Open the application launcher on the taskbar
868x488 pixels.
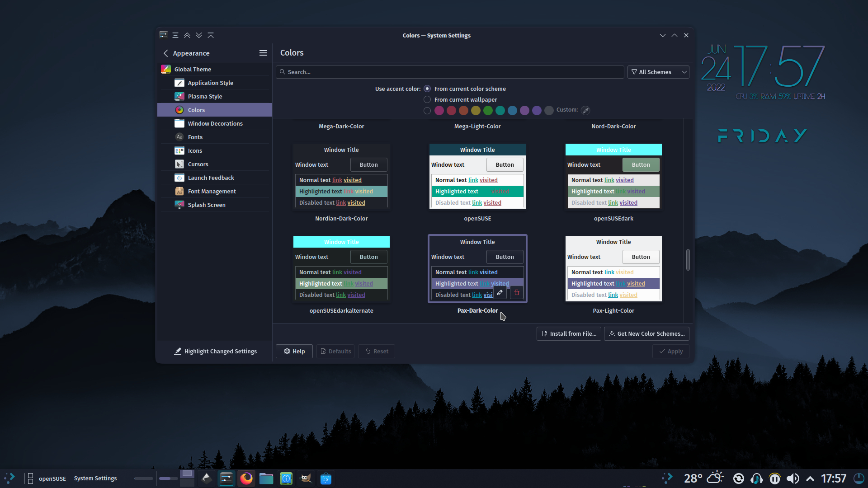tap(9, 478)
